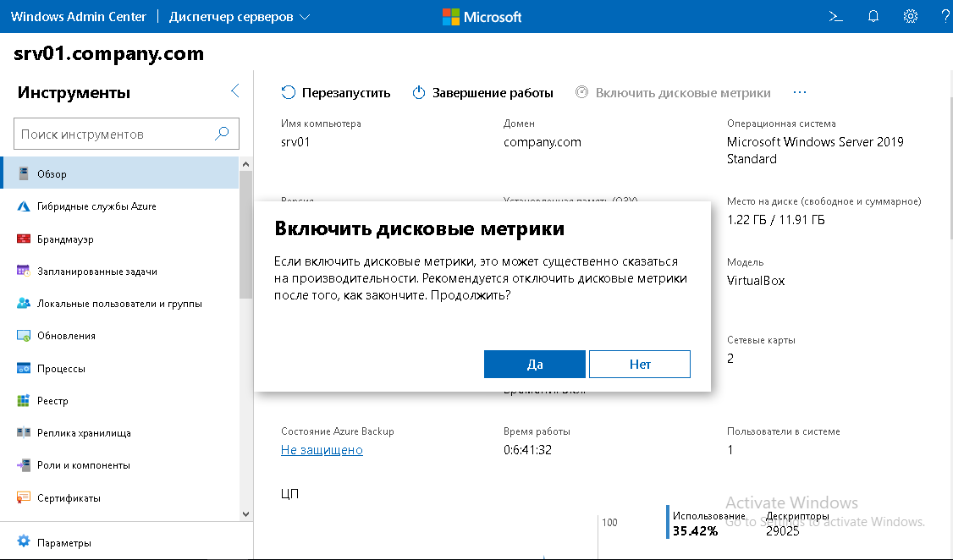Open the Реестр tool icon
This screenshot has height=560, width=953.
point(24,400)
